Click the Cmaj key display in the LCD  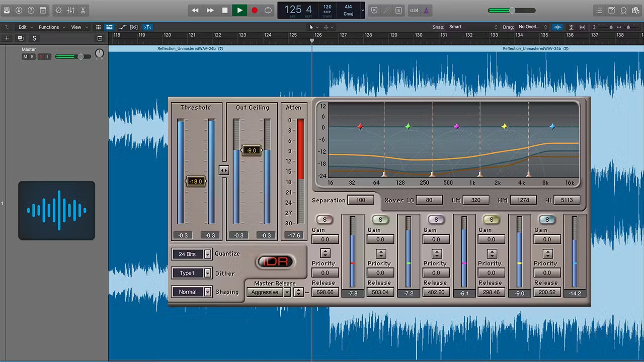tap(349, 13)
